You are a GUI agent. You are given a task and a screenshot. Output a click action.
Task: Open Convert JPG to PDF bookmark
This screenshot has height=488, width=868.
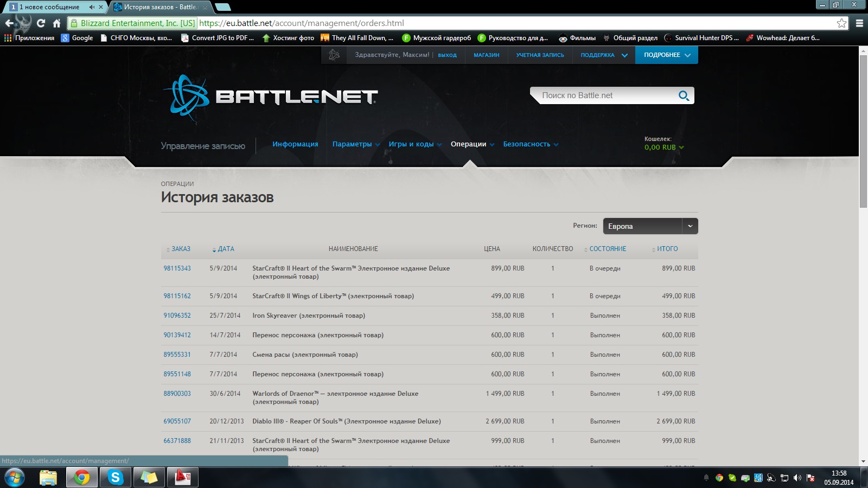[x=218, y=38]
